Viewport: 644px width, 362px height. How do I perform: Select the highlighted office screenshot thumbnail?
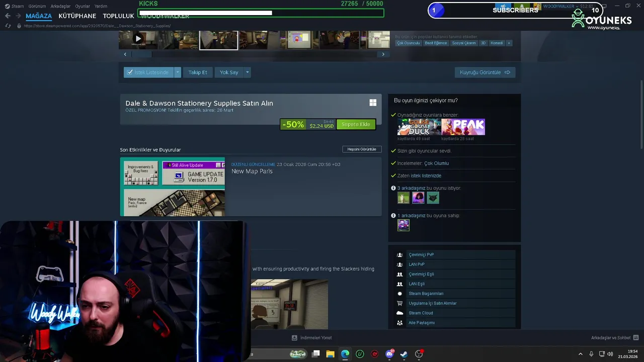218,40
